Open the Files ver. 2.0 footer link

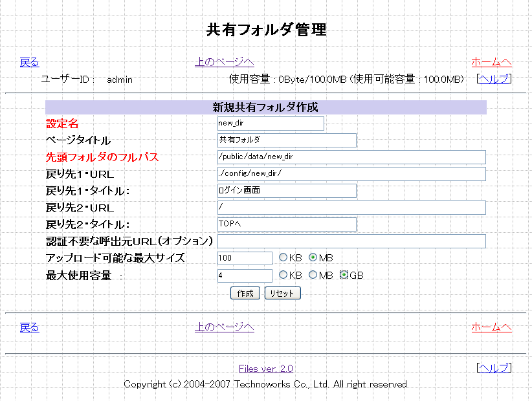pos(265,369)
